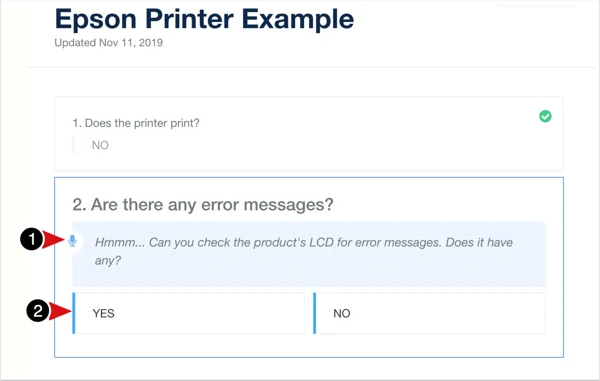Answer YES to the error messages question
The image size is (600, 381).
189,313
